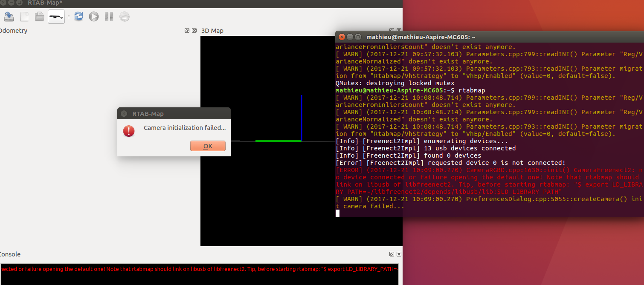Start mapping with the play button
This screenshot has height=285, width=644.
click(x=93, y=17)
